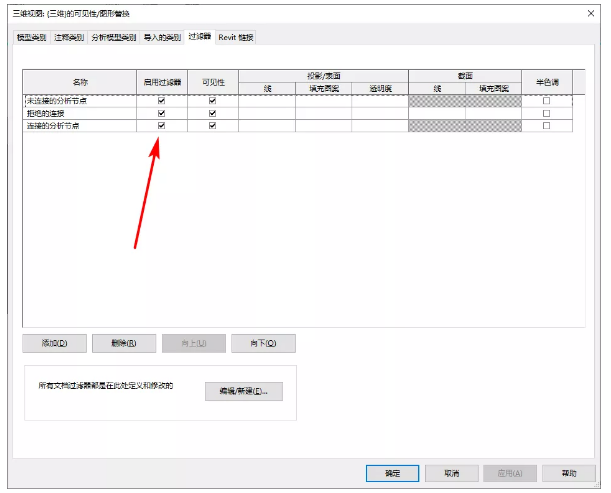611x493 pixels.
Task: Uncheck 启用过滤器 for 连接的分析节点
Action: click(161, 125)
